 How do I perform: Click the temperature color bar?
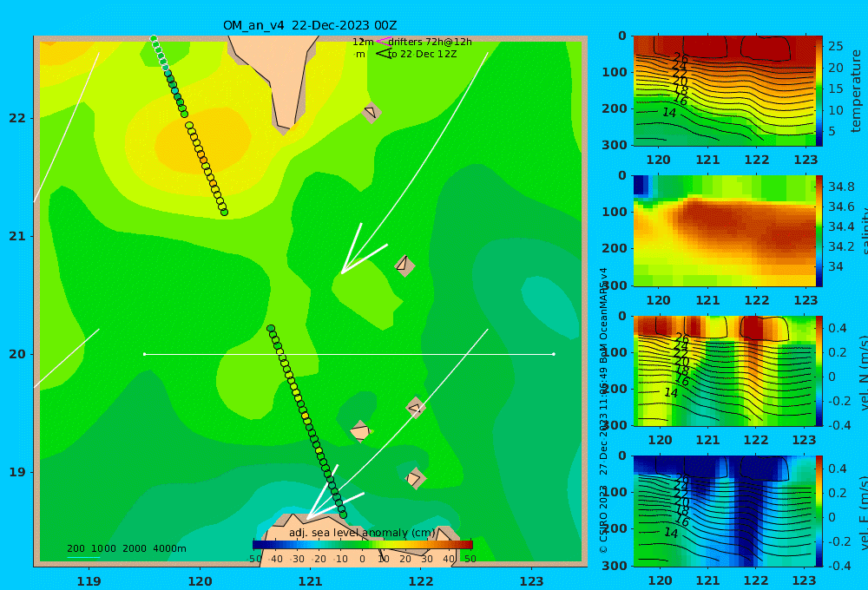tap(819, 91)
